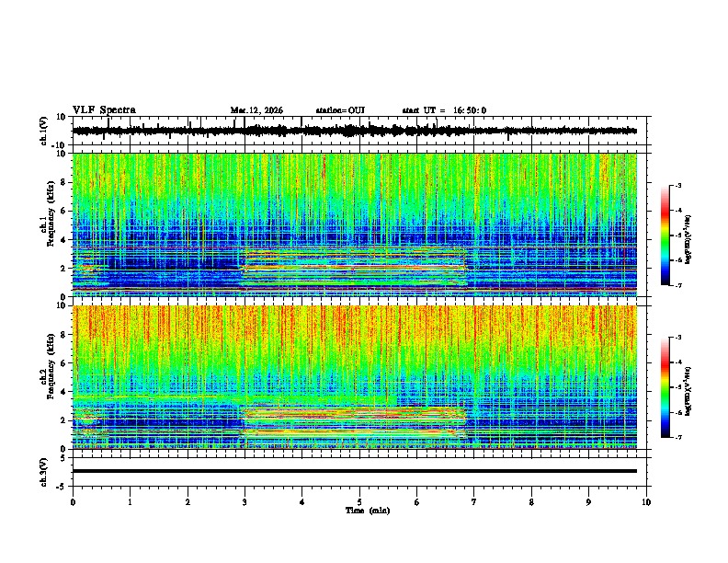Click time axis tick label "1"
The image size is (728, 563).
130,502
